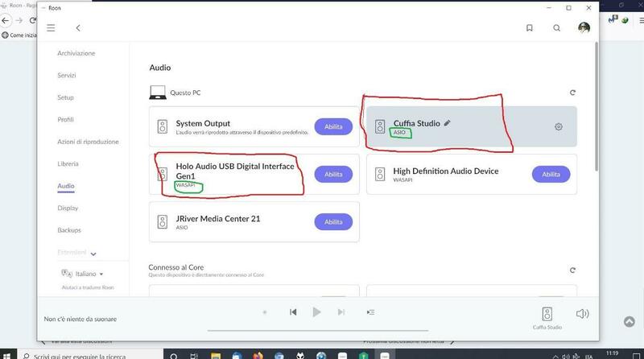Screen dimensions: 644x359
Task: Enable JRiver Media Center 21 output
Action: (332, 221)
